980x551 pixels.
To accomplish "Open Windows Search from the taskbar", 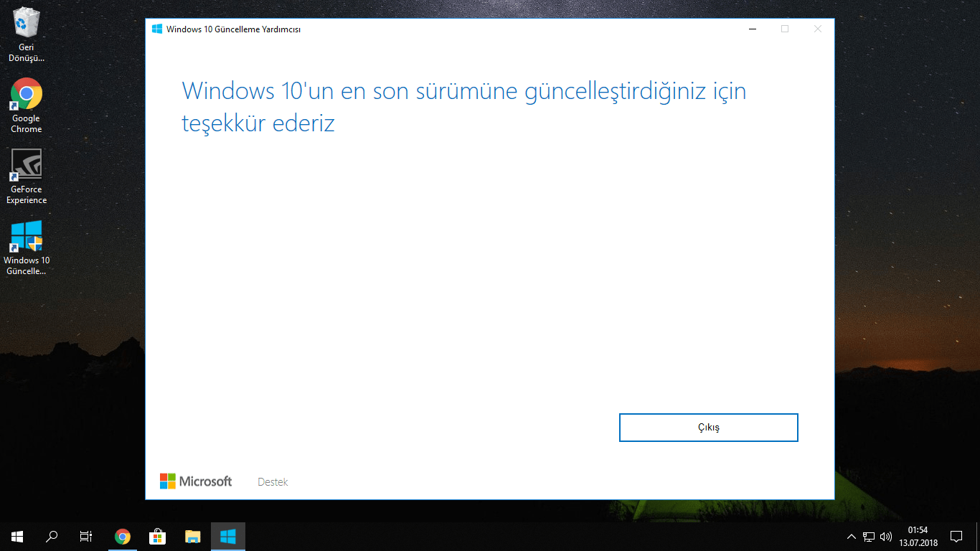I will [x=51, y=536].
